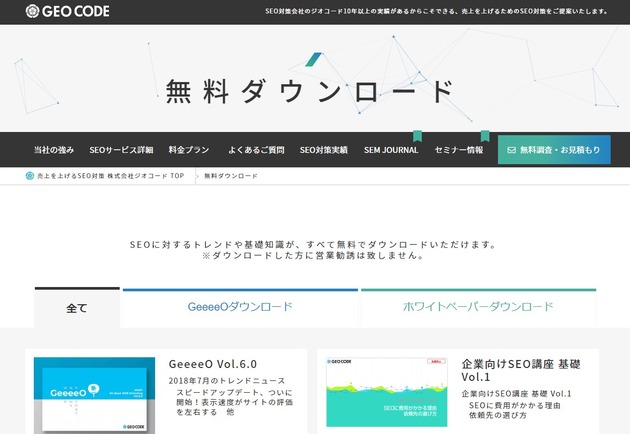Click the GeeeeO Vol.6.0 title
Screen dimensions: 630x434
click(x=213, y=364)
